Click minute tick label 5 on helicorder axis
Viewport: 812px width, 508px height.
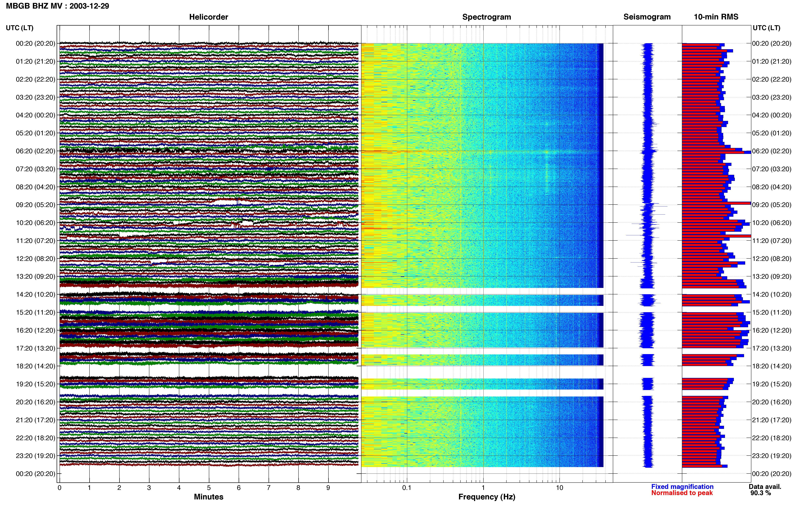[209, 488]
